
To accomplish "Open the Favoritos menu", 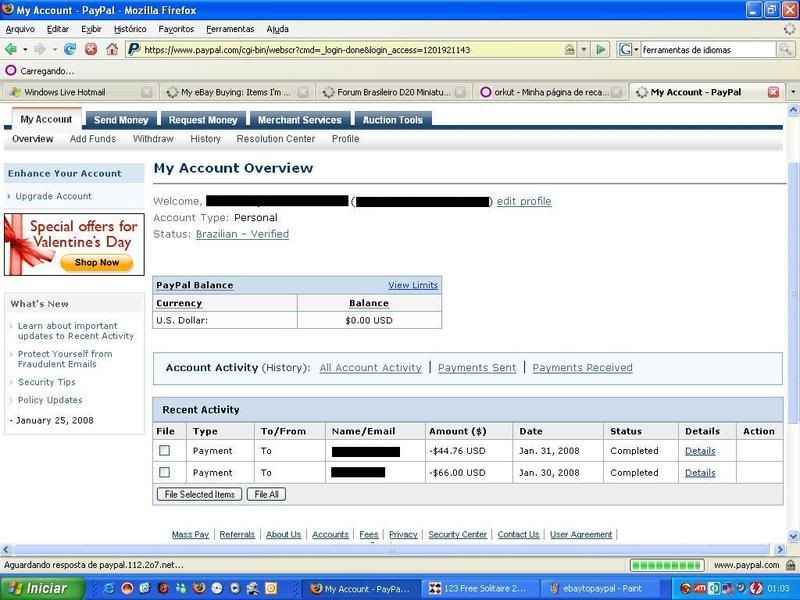I will [176, 29].
